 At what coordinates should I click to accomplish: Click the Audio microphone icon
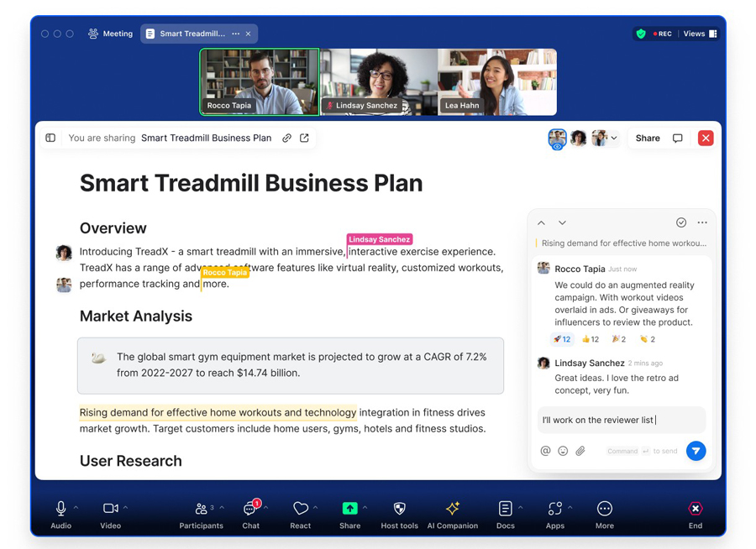60,509
